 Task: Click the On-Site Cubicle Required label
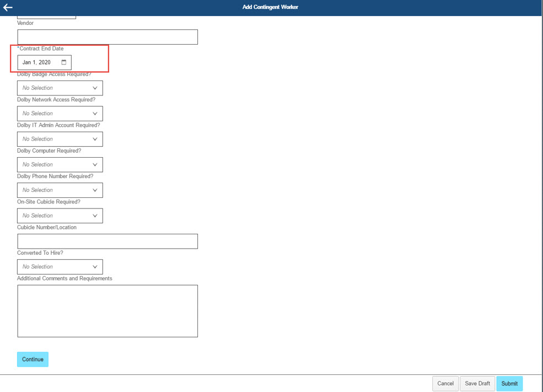[x=49, y=202]
